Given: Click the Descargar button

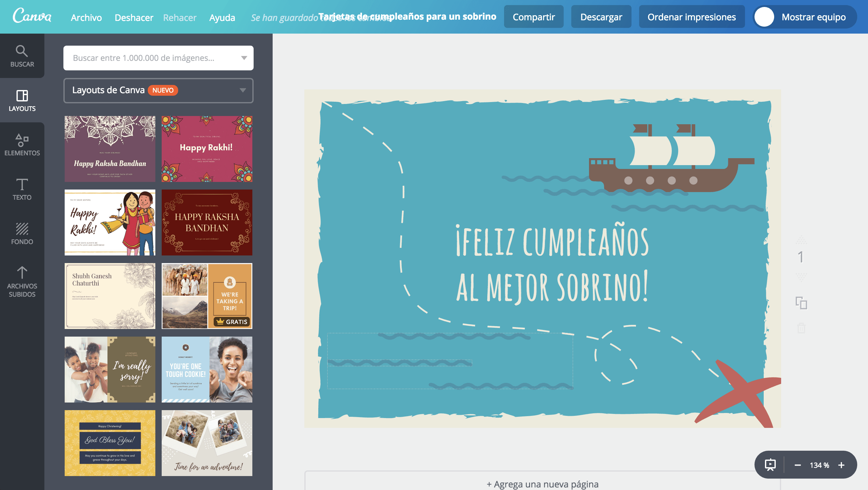Looking at the screenshot, I should pos(601,17).
